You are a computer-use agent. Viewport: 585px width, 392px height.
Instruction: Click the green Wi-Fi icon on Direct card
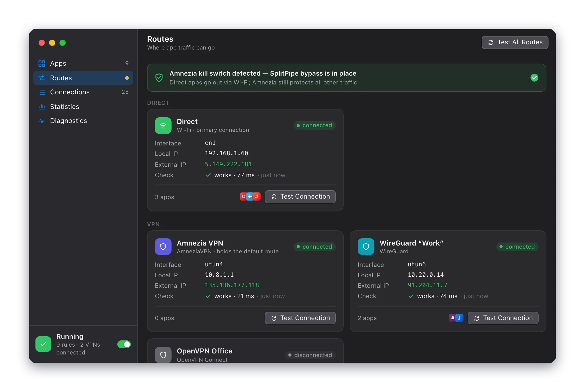tap(163, 126)
